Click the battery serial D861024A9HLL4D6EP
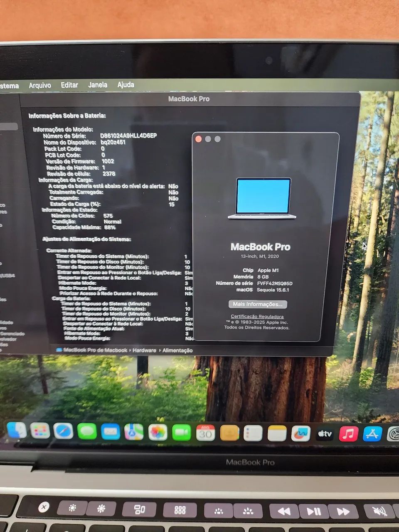The width and height of the screenshot is (399, 532). tap(128, 136)
